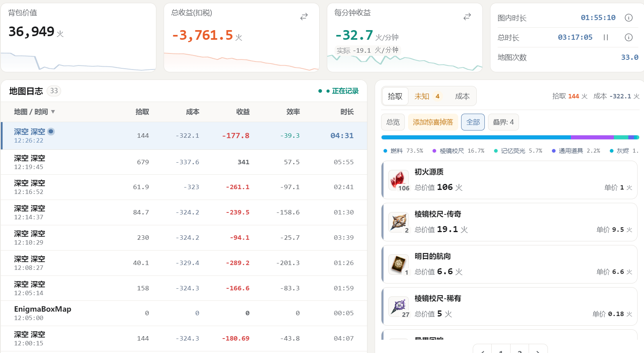Click the 棱镜校尺-传奇 item icon
644x353 pixels.
(398, 222)
